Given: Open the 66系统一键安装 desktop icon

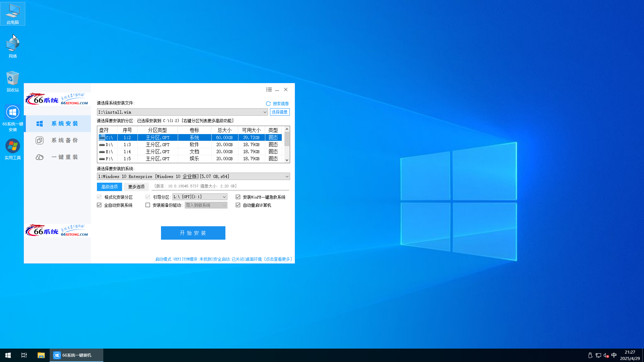Looking at the screenshot, I should point(13,118).
